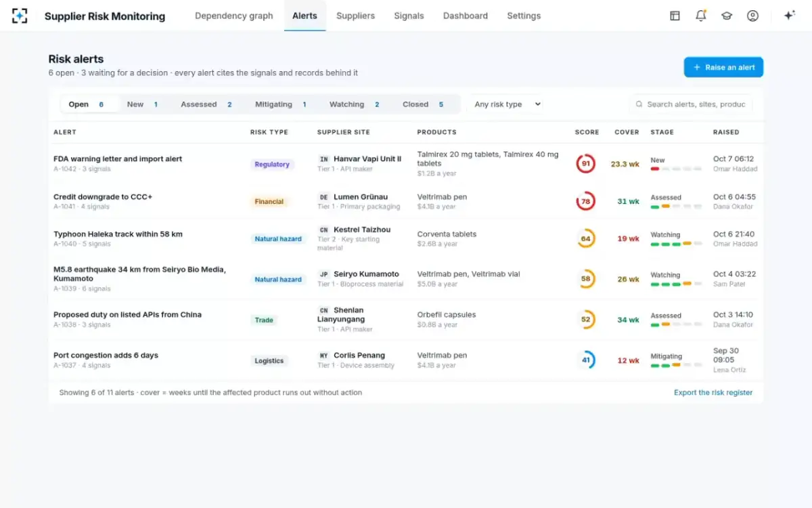Click the Natural hazard tag for Seiryo Kumamoto
The width and height of the screenshot is (812, 508).
pyautogui.click(x=278, y=279)
